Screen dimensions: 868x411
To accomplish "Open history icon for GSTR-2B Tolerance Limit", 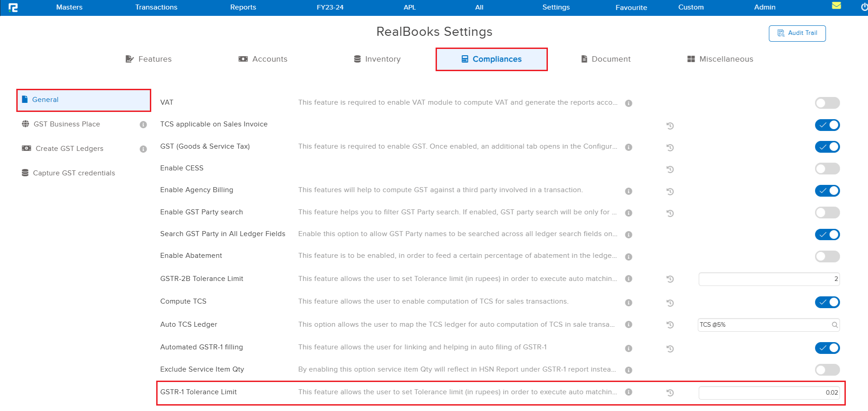I will click(670, 279).
